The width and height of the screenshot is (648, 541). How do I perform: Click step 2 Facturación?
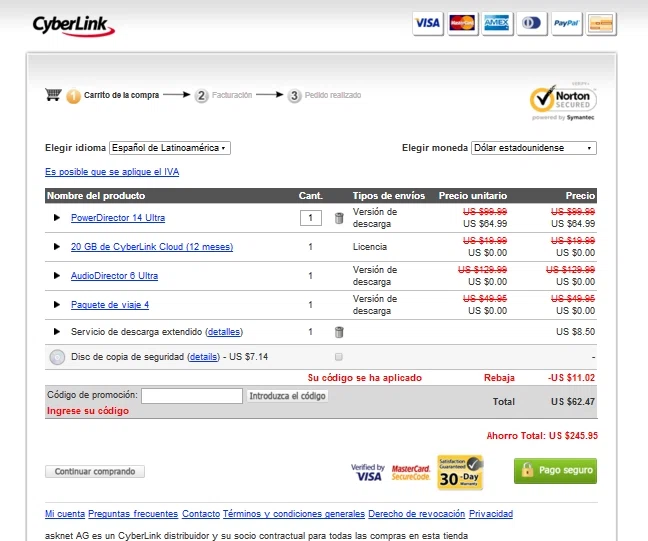click(x=224, y=95)
